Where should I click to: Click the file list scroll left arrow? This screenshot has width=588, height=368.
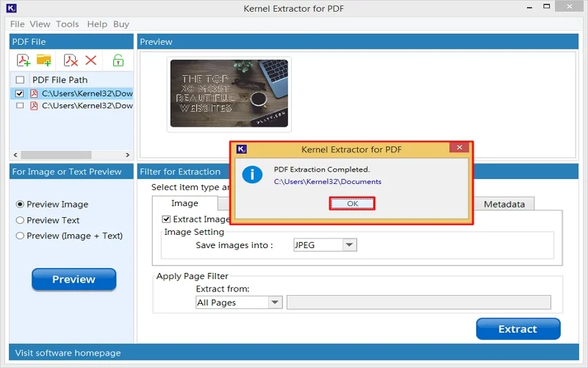pyautogui.click(x=15, y=155)
